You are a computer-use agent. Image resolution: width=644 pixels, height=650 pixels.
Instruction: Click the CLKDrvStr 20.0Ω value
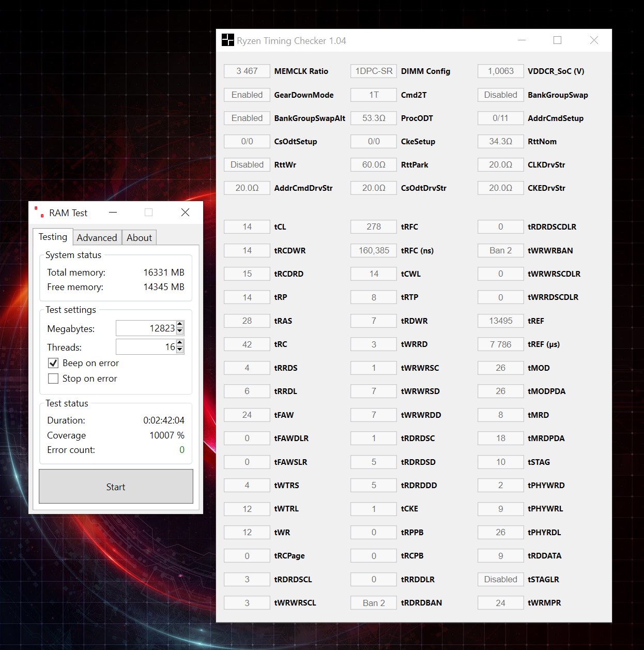point(501,164)
